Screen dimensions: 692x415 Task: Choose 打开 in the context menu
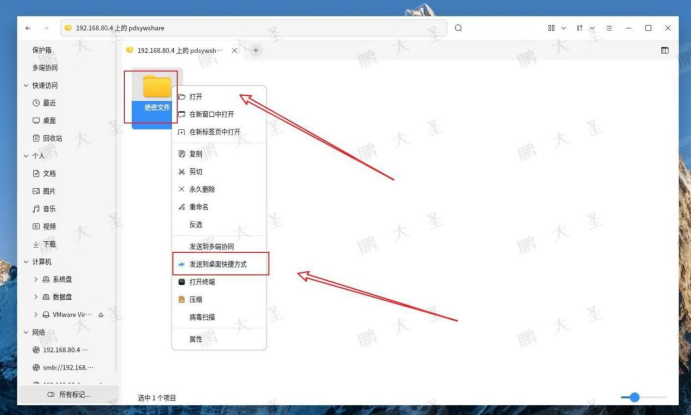[219, 97]
